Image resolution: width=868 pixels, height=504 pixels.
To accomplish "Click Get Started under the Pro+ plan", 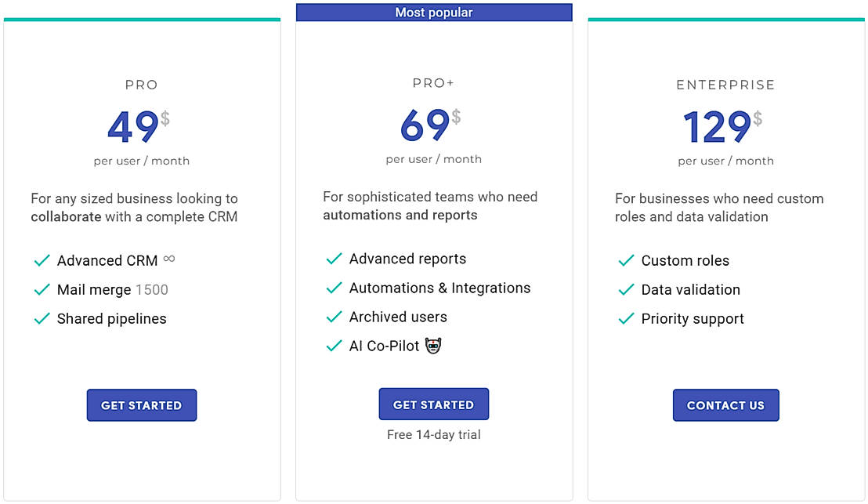I will coord(433,404).
